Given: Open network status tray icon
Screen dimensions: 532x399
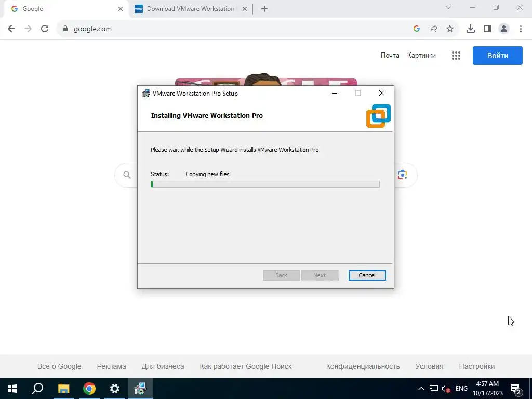Looking at the screenshot, I should 434,389.
